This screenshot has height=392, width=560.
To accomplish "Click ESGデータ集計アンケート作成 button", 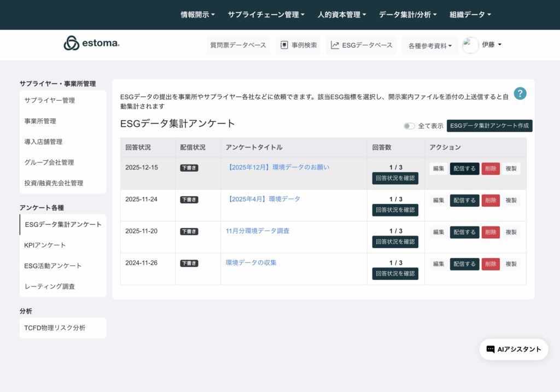I will (x=489, y=126).
